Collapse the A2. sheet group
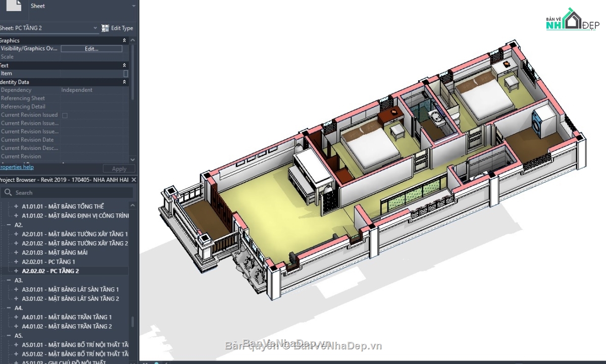This screenshot has width=606, height=364. pos(8,225)
